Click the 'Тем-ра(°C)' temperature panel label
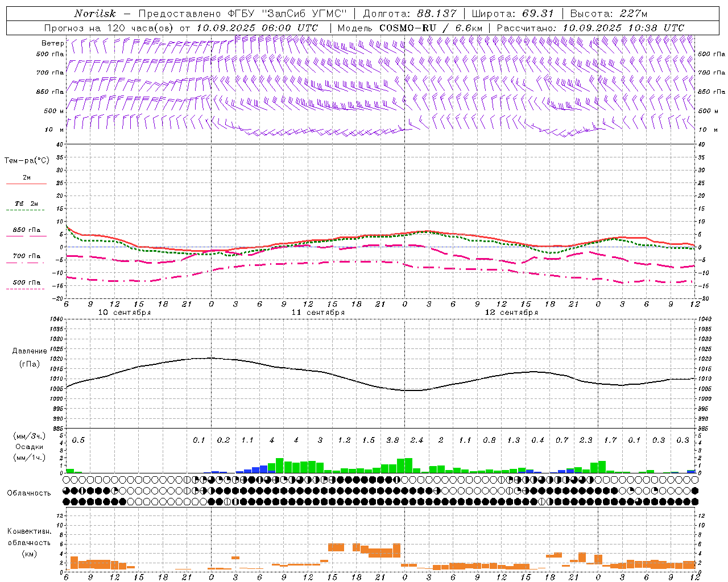This screenshot has height=582, width=728. (x=27, y=161)
